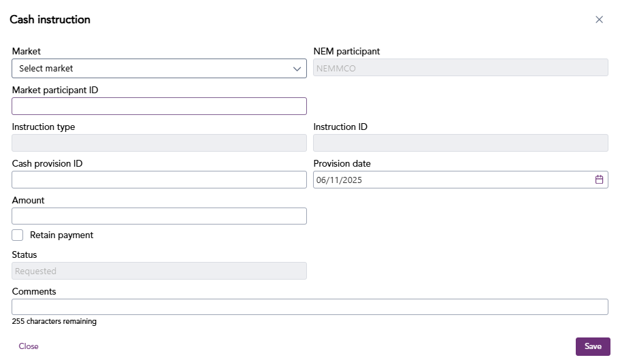The width and height of the screenshot is (620, 364).
Task: Click the Retain payment label text
Action: pyautogui.click(x=61, y=235)
